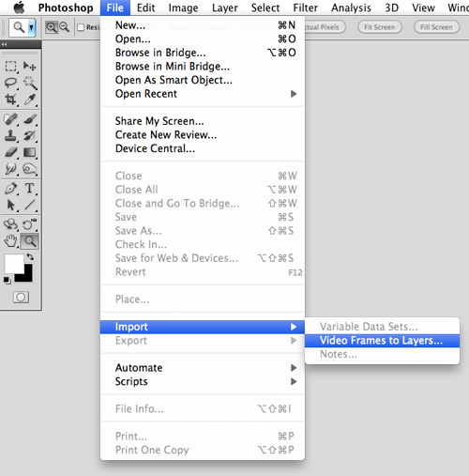Click Browse in Mini Bridge
469x476 pixels.
click(x=203, y=67)
